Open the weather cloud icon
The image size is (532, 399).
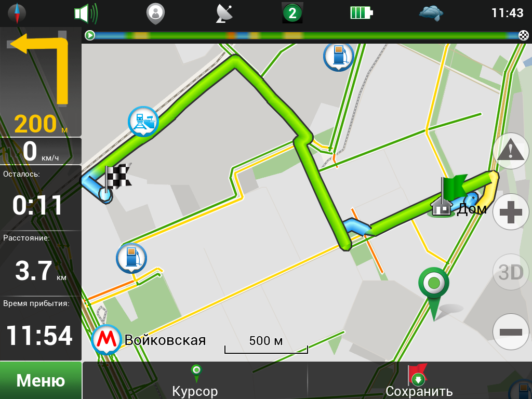(431, 14)
